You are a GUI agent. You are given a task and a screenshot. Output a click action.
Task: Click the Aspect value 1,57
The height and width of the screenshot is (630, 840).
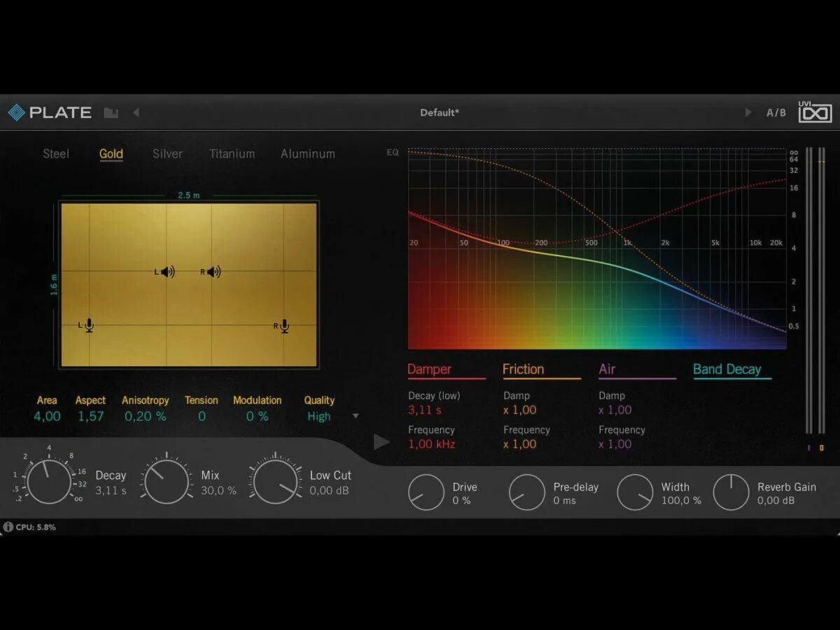(90, 416)
